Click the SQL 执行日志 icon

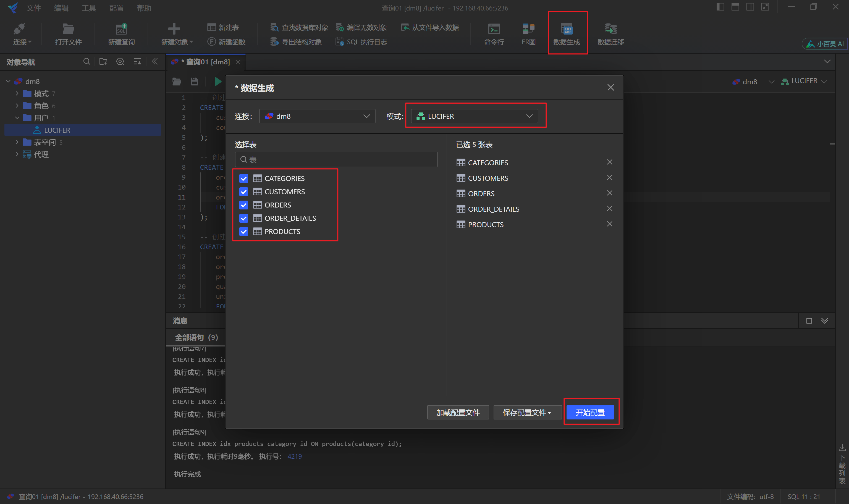(361, 41)
